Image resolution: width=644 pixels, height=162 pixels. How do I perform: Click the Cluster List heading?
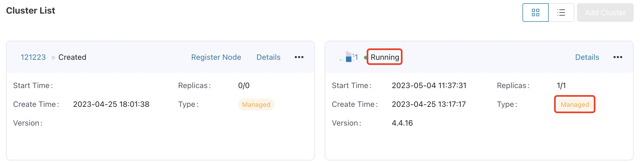coord(31,11)
